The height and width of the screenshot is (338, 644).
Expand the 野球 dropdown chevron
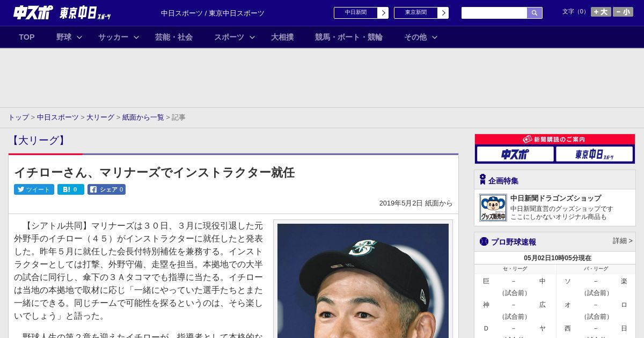[x=79, y=37]
